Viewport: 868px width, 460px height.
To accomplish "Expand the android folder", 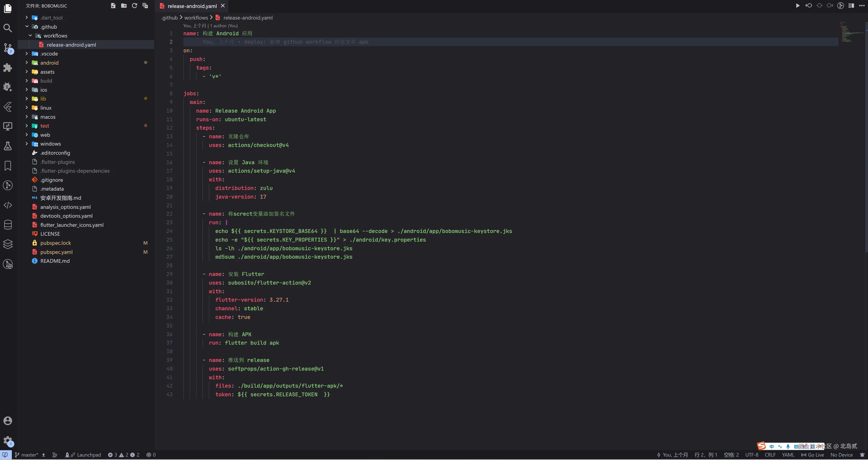I will [x=49, y=63].
